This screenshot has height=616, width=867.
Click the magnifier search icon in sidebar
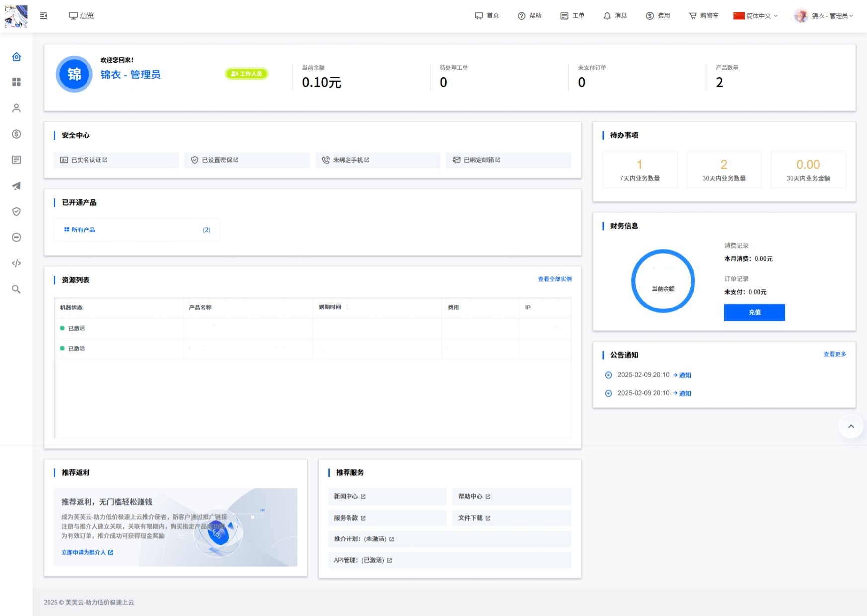click(16, 289)
